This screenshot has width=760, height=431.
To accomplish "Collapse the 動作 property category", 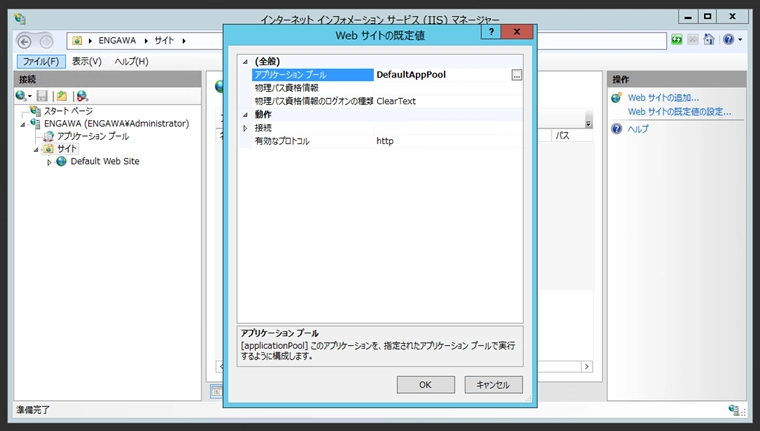I will pyautogui.click(x=245, y=115).
